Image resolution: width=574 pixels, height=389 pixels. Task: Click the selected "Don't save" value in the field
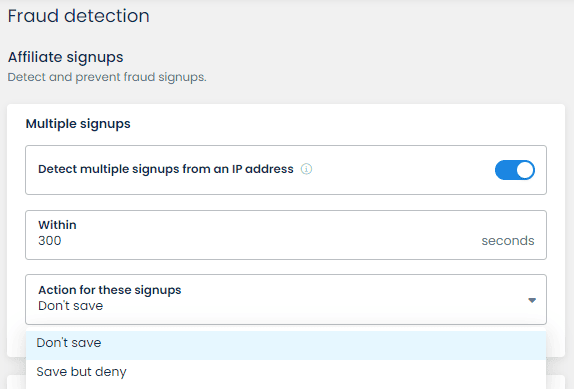coord(71,306)
